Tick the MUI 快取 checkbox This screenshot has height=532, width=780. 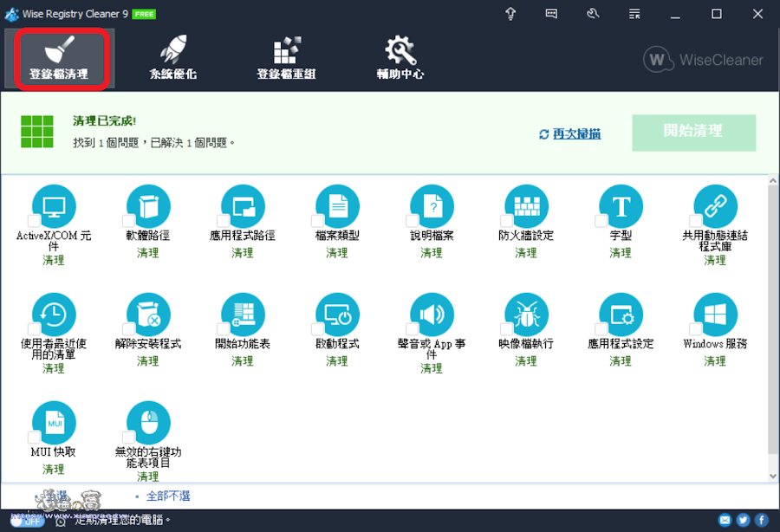(35, 438)
